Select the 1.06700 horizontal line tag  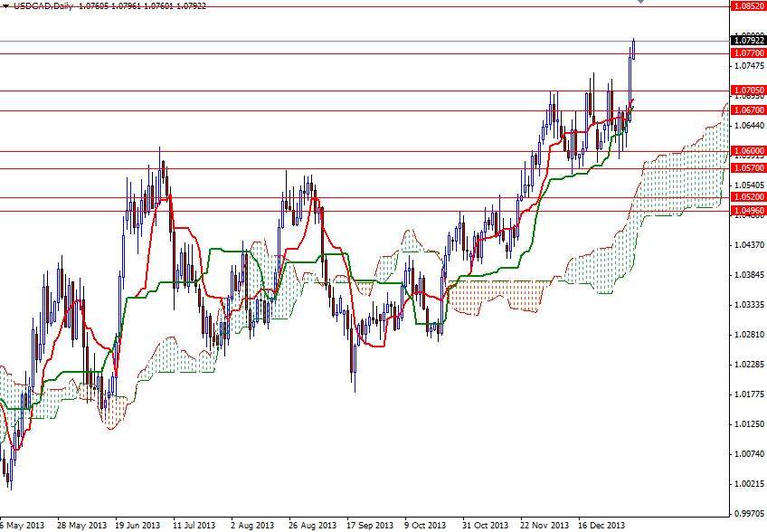click(x=748, y=110)
